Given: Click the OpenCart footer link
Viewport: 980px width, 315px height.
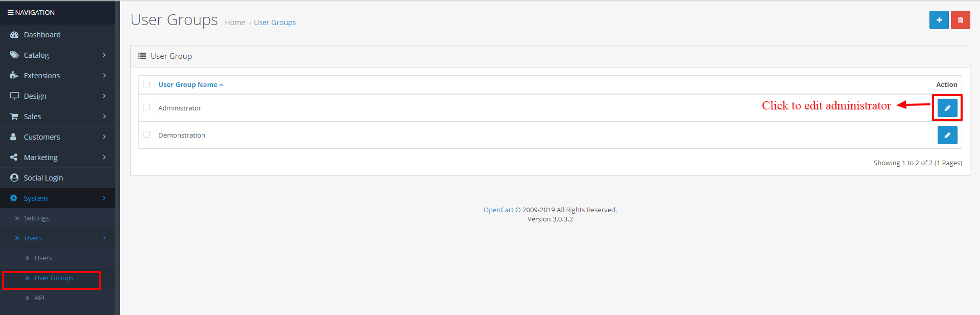Looking at the screenshot, I should (498, 210).
